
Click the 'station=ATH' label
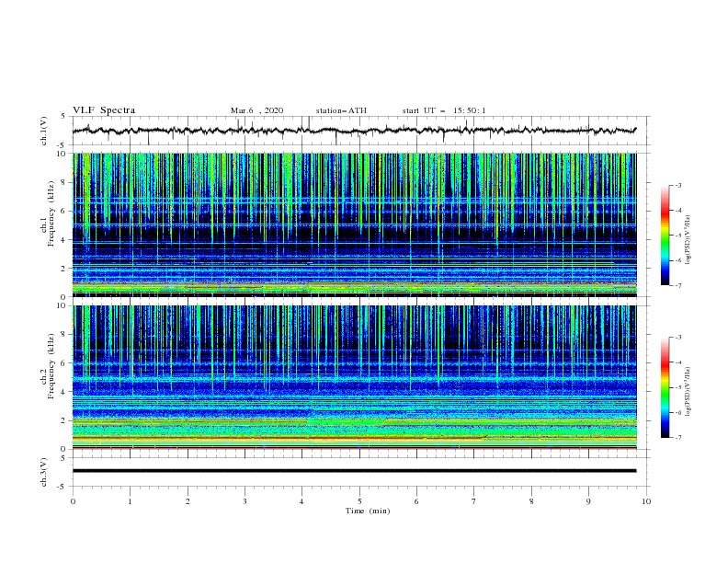point(341,110)
